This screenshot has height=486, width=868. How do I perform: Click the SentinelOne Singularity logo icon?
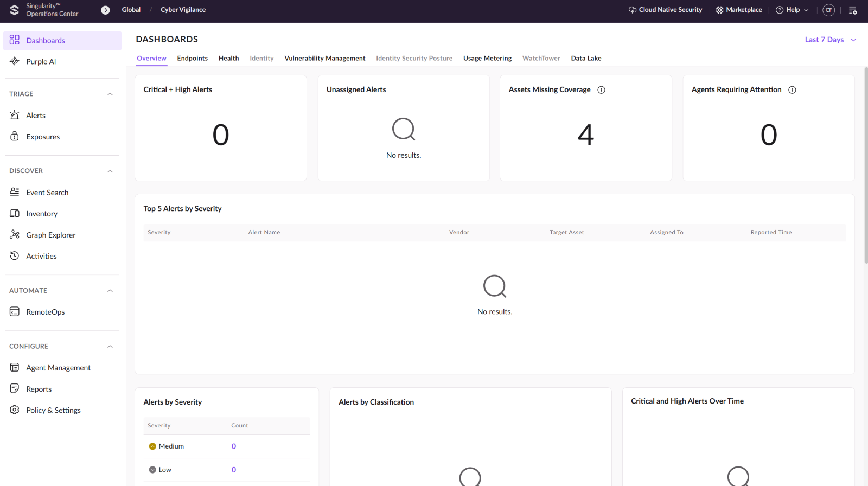point(15,10)
